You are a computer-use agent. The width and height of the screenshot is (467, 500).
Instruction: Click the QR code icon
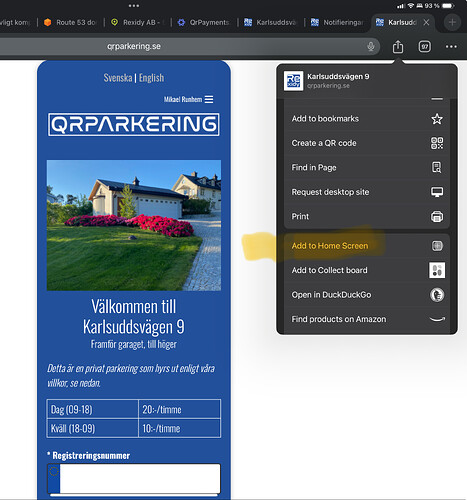[437, 143]
